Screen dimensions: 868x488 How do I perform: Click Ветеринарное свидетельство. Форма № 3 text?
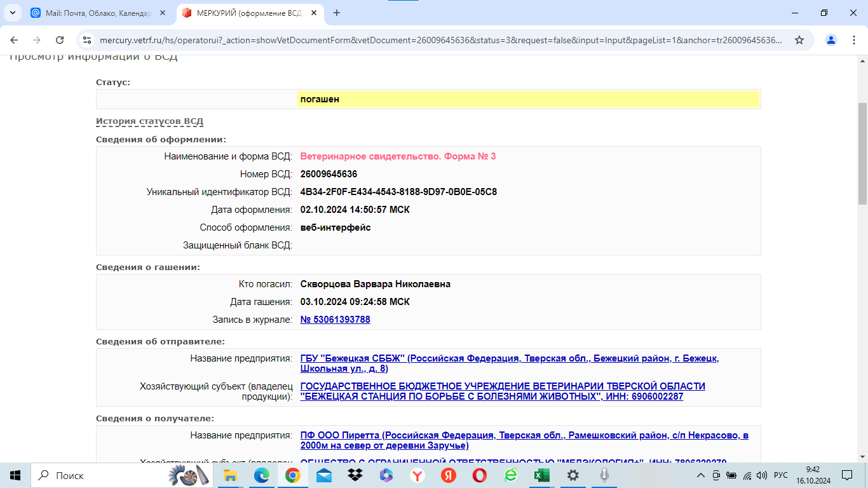coord(398,156)
